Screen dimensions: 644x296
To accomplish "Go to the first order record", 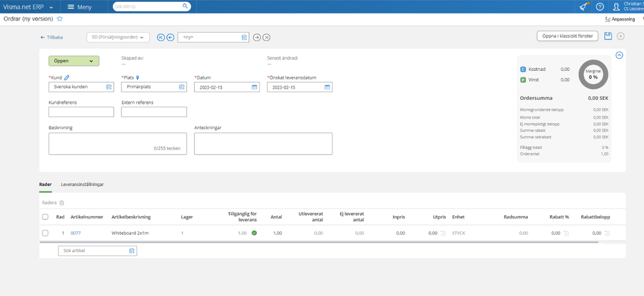I will [161, 37].
